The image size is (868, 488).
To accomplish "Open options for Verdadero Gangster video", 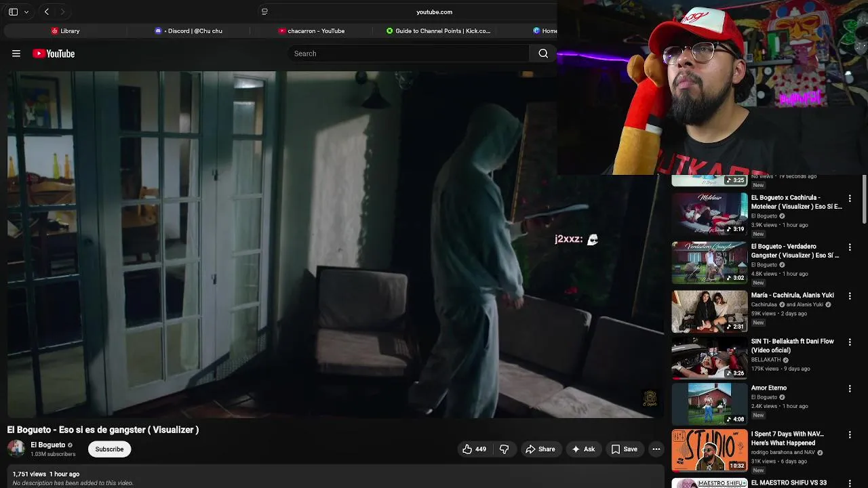I will tap(850, 247).
